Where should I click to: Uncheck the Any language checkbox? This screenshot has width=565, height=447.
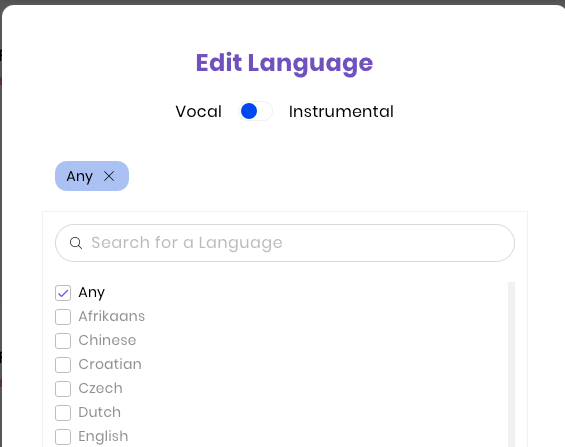(63, 293)
